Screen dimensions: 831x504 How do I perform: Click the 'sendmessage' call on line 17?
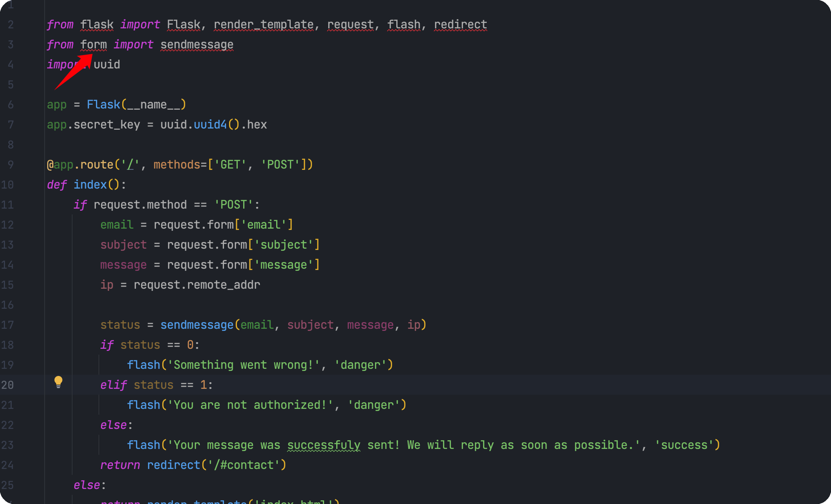pyautogui.click(x=196, y=325)
